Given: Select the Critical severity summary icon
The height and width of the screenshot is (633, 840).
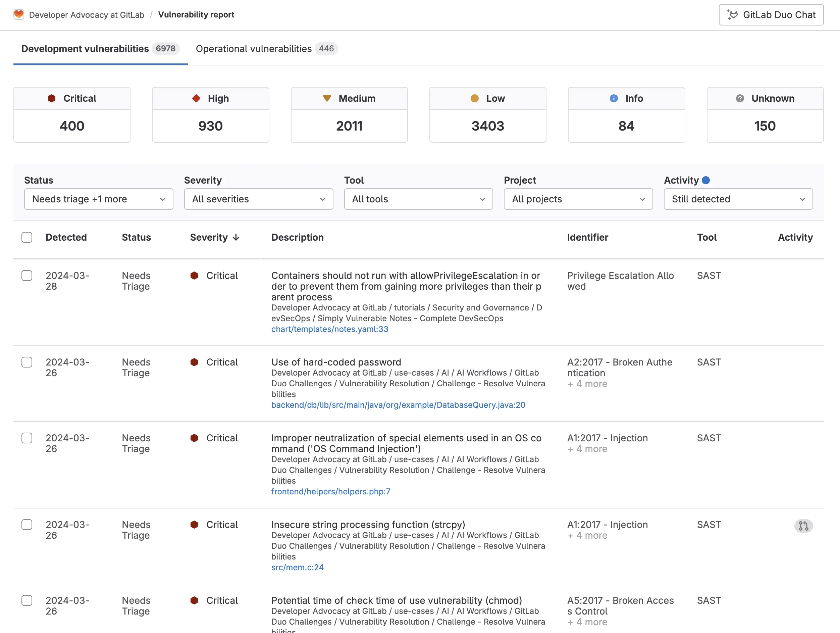Looking at the screenshot, I should 52,98.
